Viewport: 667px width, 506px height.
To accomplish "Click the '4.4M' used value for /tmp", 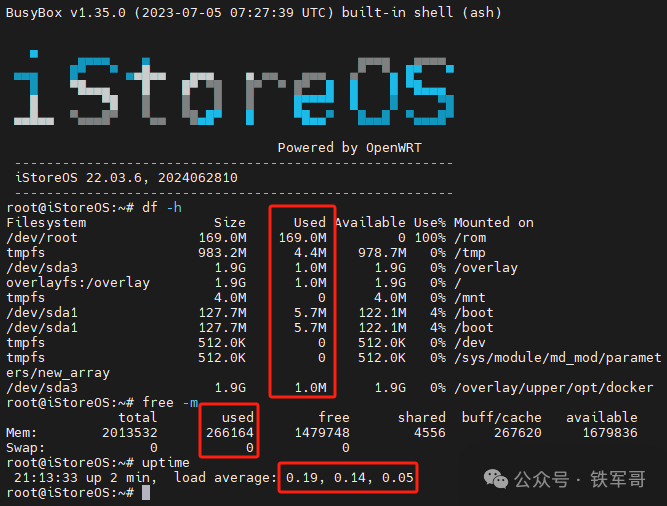I will click(310, 253).
